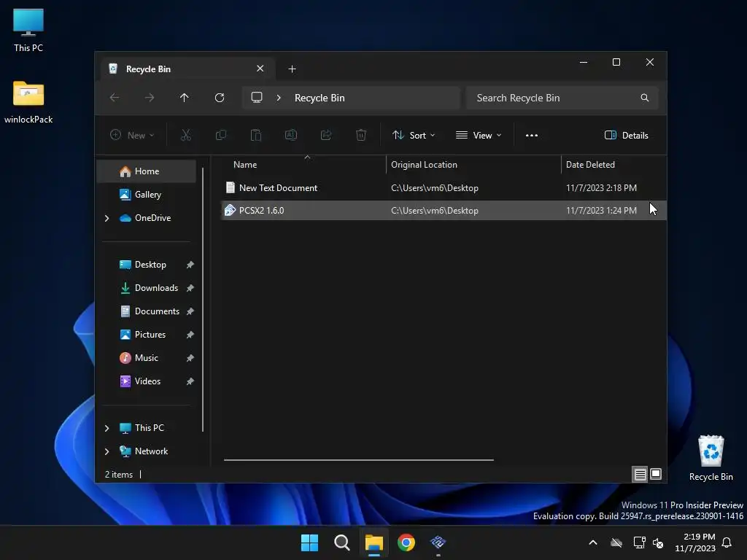The width and height of the screenshot is (747, 560).
Task: Click the PC icon in address bar
Action: coord(257,98)
